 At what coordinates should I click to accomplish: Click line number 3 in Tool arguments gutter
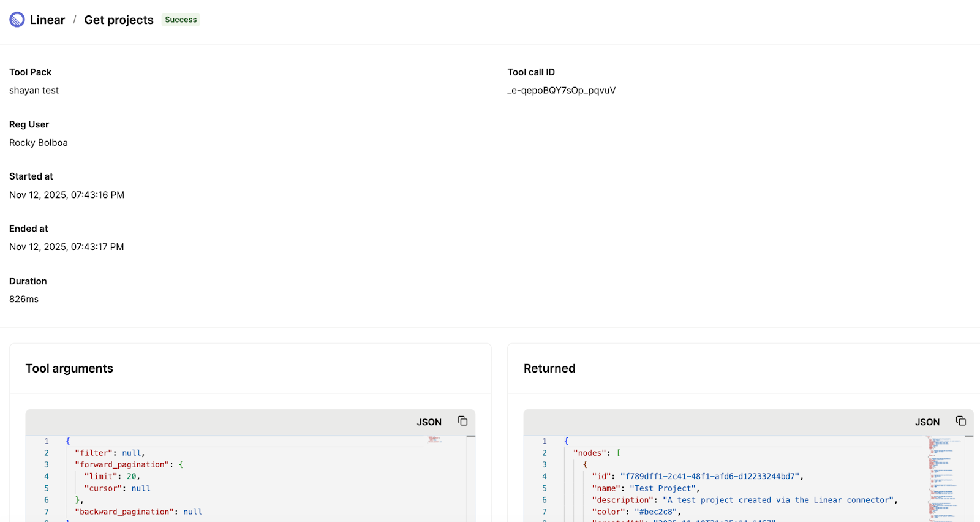[46, 464]
